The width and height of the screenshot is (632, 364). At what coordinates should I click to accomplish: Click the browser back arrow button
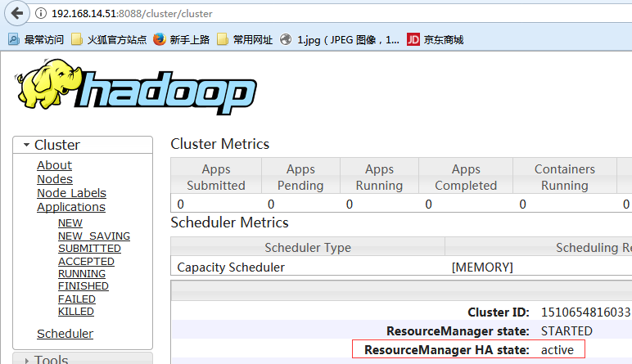[x=17, y=13]
